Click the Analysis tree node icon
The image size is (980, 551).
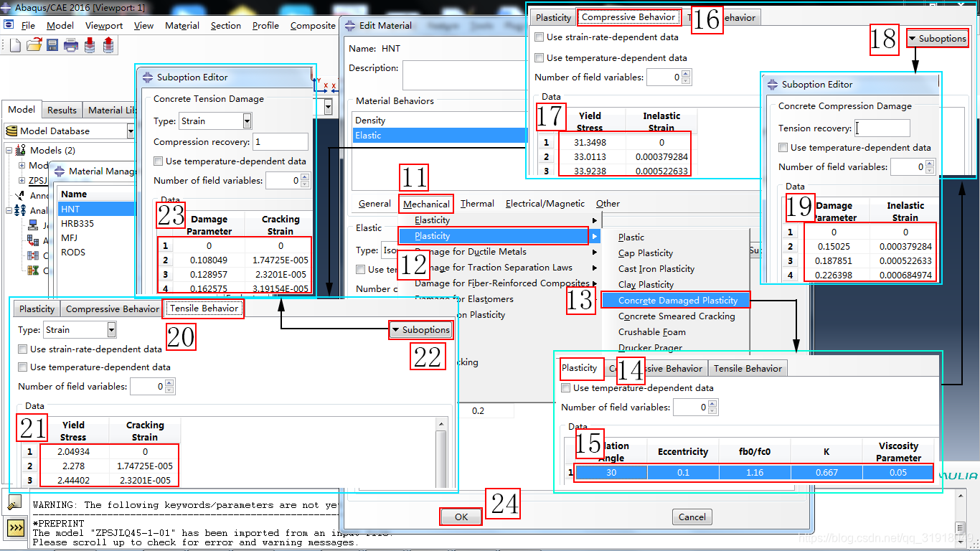point(22,211)
